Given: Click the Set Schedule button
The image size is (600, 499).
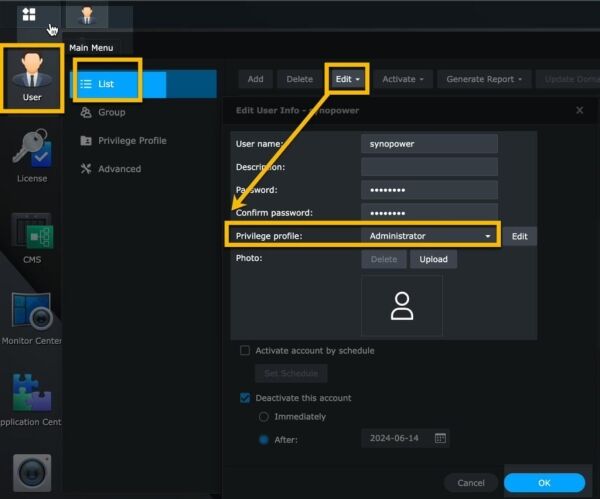Looking at the screenshot, I should pos(291,373).
